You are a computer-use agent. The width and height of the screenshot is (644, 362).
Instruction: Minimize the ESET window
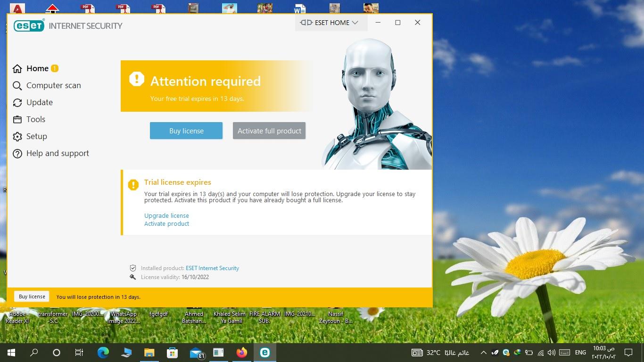(378, 23)
